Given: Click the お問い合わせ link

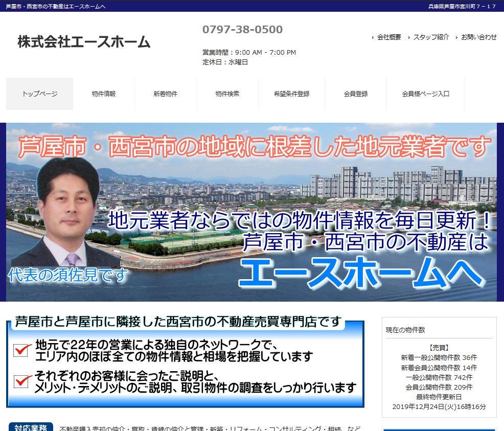Looking at the screenshot, I should pos(478,37).
